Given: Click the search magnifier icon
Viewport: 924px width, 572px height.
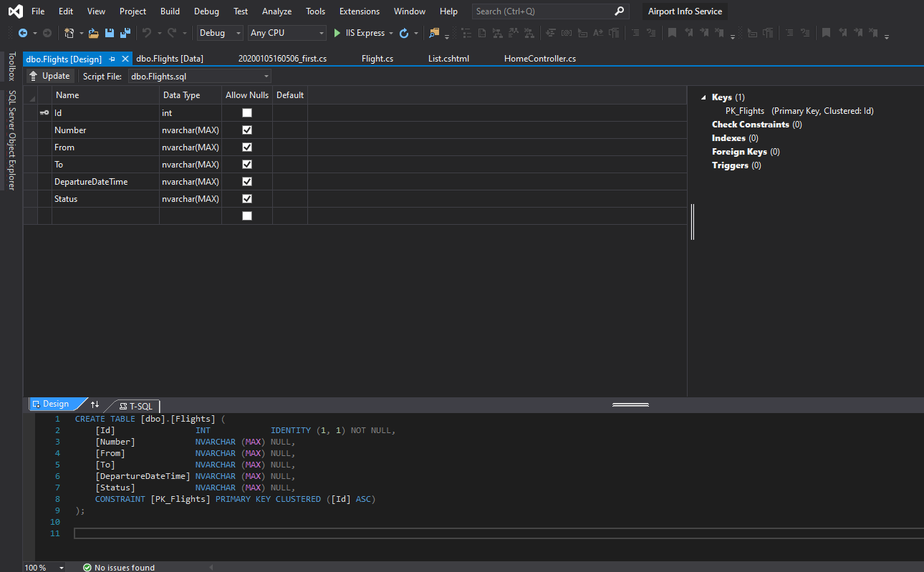Looking at the screenshot, I should (620, 11).
